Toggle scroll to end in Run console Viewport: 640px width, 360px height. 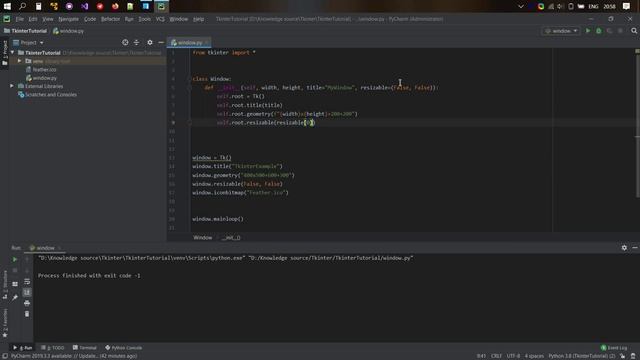[27, 293]
